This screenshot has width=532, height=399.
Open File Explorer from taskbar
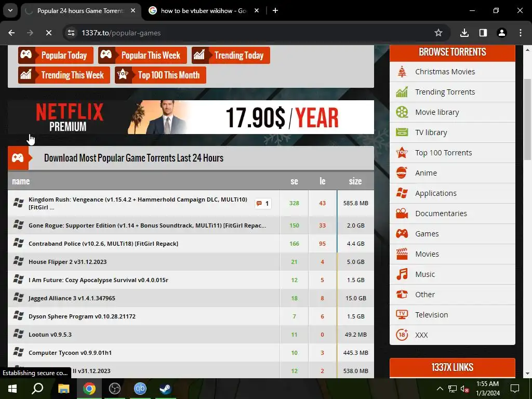63,389
